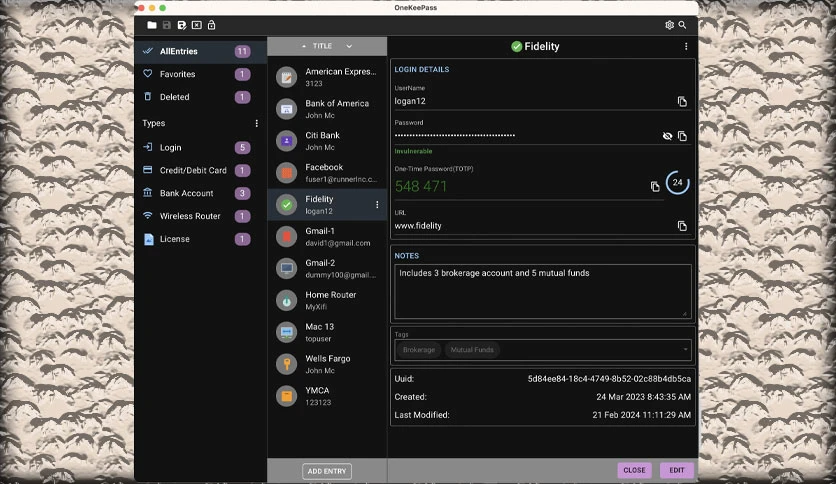
Task: Select the Gmail-1 entry icon
Action: click(x=286, y=237)
